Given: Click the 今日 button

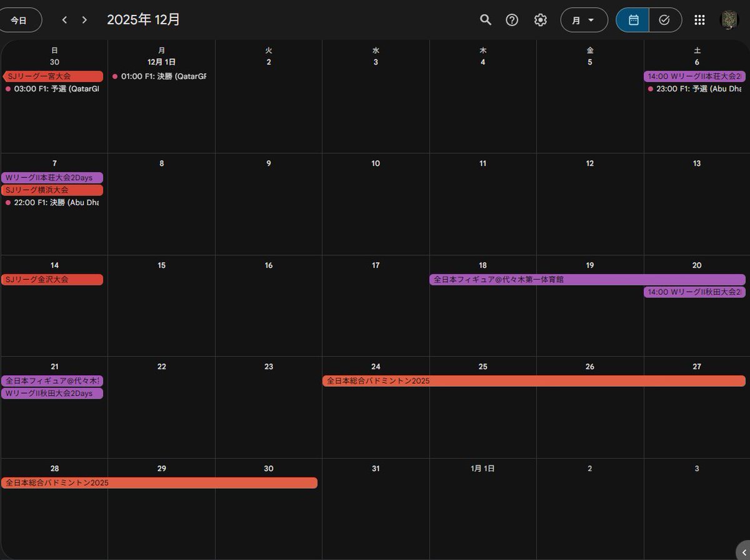Looking at the screenshot, I should click(19, 20).
